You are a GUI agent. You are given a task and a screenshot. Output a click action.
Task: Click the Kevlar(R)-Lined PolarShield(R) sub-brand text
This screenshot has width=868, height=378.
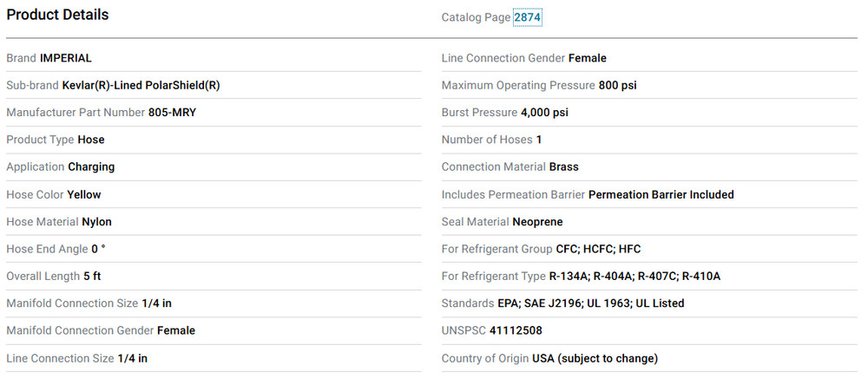(141, 86)
